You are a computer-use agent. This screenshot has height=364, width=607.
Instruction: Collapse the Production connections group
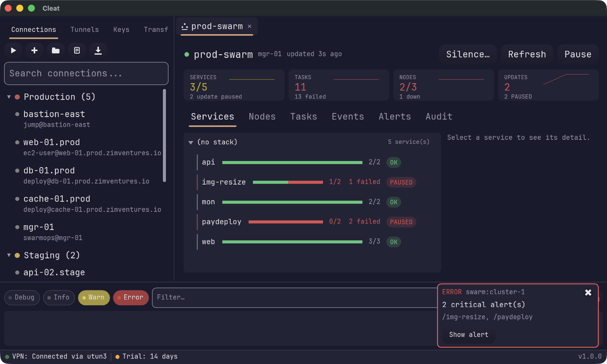(x=9, y=97)
